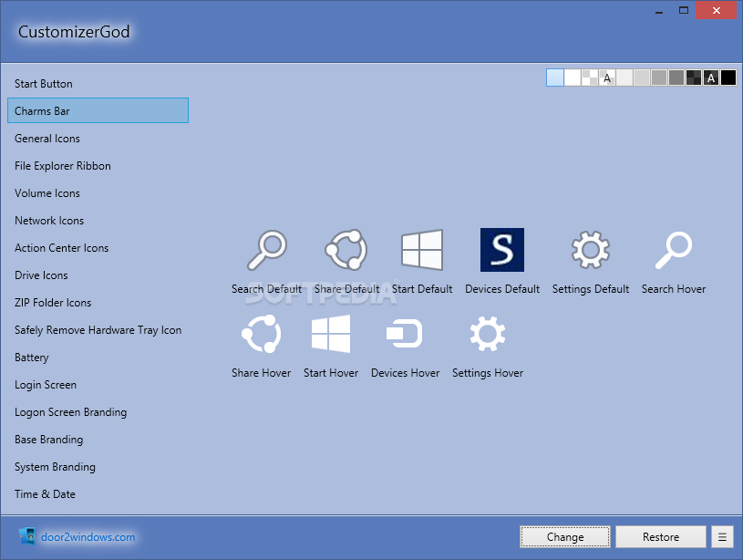The image size is (743, 560).
Task: Choose the light checkerboard swatch with A
Action: point(607,78)
